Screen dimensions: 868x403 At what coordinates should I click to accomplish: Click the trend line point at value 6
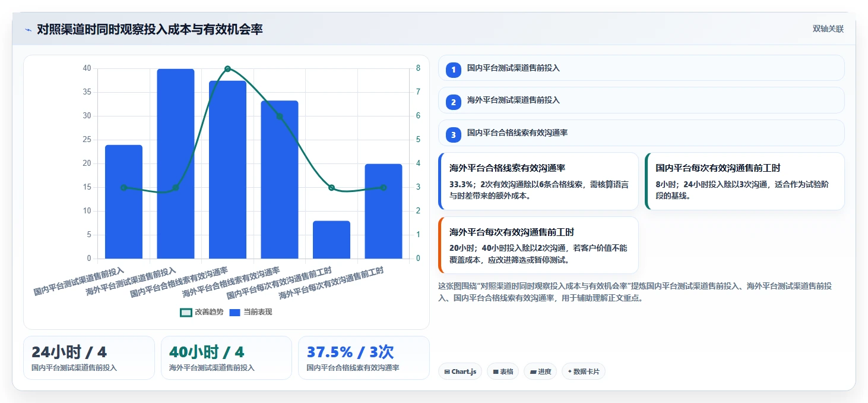pyautogui.click(x=280, y=117)
